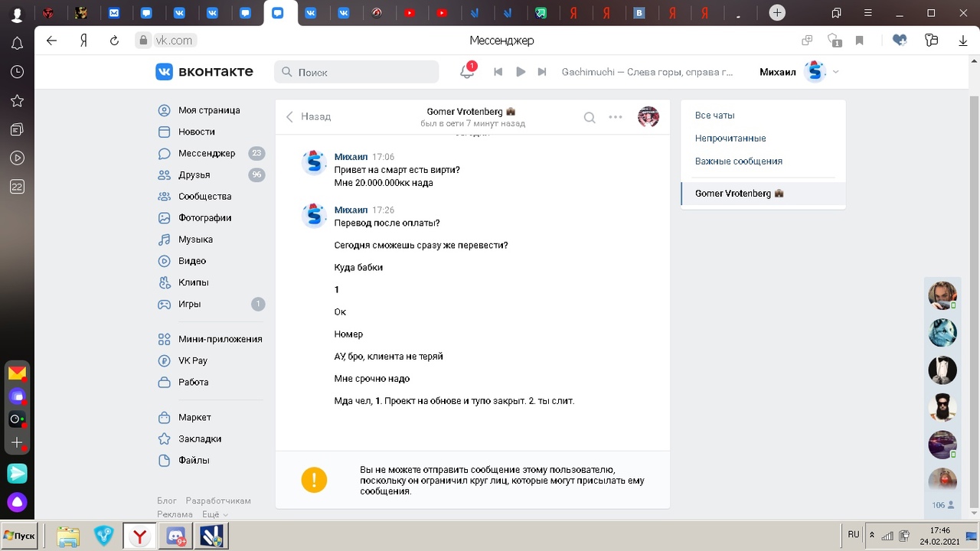Expand the Михаил profile dropdown menu
Viewport: 980px width, 551px height.
[835, 72]
